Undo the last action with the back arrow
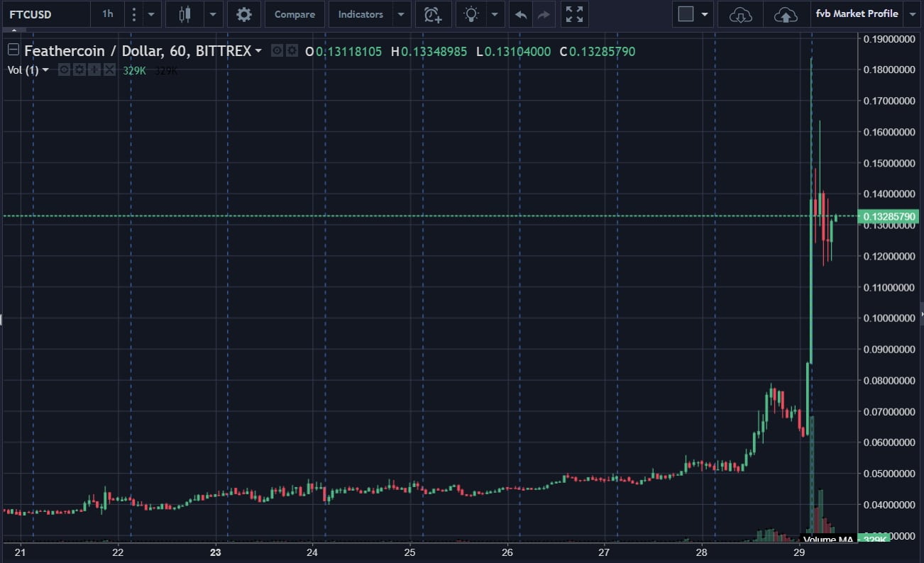 coord(522,14)
